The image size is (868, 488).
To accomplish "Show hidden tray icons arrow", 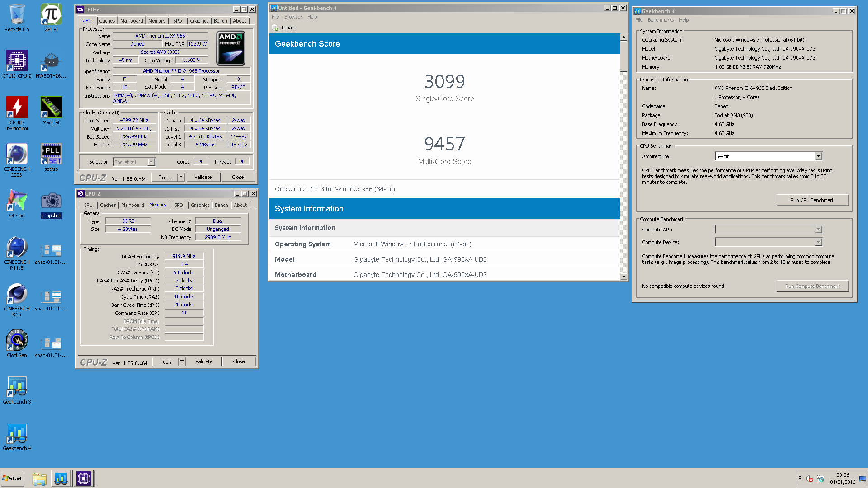I will tap(800, 478).
